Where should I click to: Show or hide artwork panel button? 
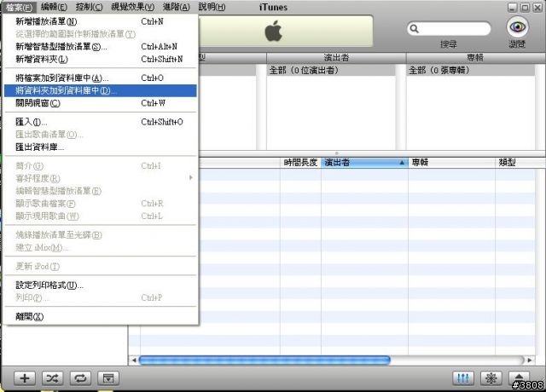point(108,378)
